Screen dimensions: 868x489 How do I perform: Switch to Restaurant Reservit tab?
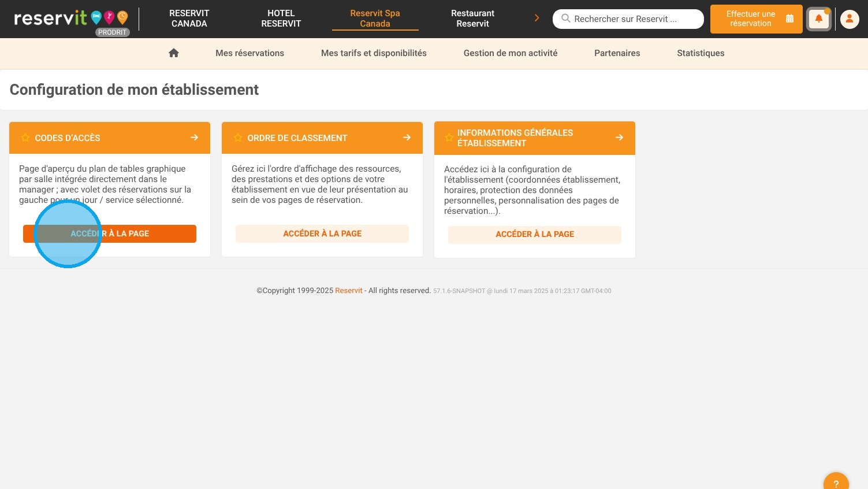pyautogui.click(x=472, y=18)
